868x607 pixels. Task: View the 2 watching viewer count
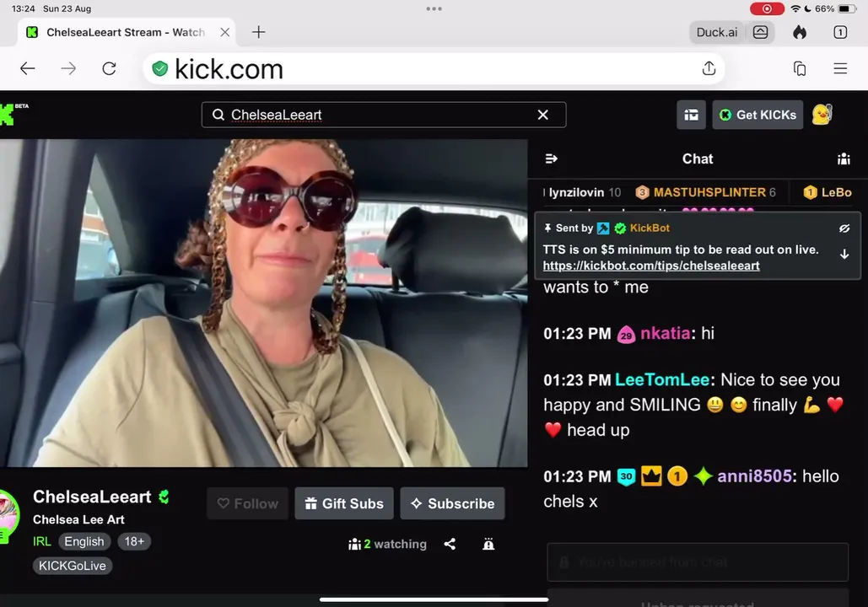pyautogui.click(x=387, y=545)
